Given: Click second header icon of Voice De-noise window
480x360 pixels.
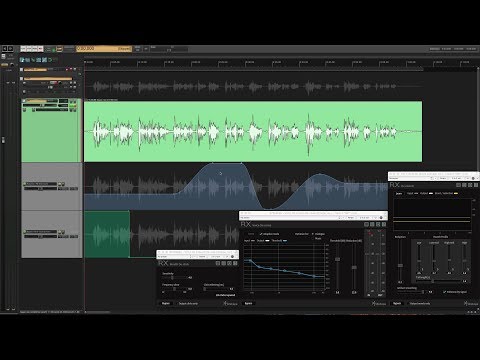Looking at the screenshot, I should click(x=372, y=224).
